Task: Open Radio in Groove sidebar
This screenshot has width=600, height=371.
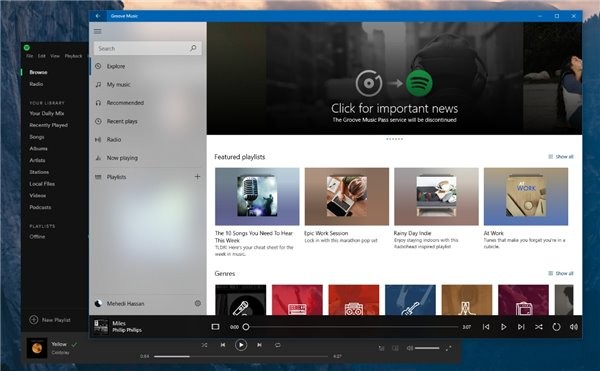Action: 148,140
